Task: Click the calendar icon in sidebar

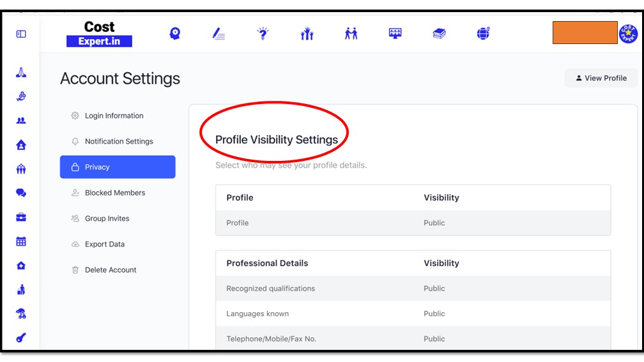Action: 21,241
